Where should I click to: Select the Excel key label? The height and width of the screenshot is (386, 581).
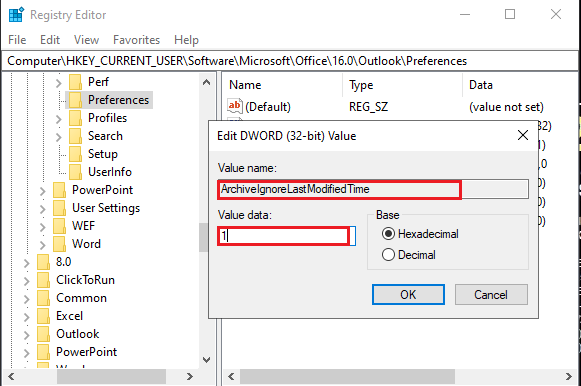point(69,316)
